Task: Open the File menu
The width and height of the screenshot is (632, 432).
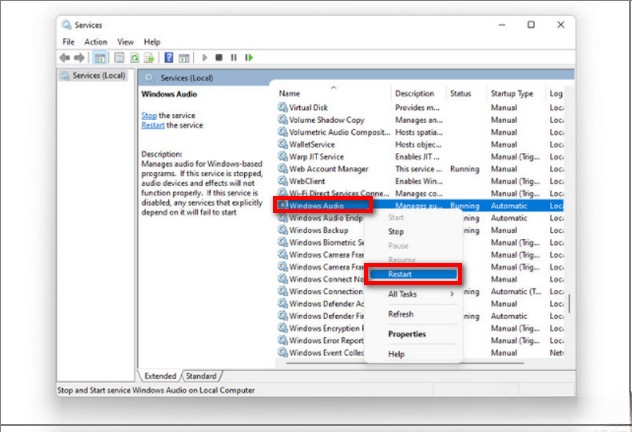Action: 68,42
